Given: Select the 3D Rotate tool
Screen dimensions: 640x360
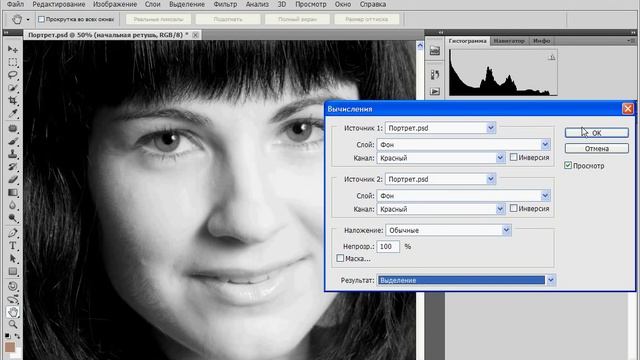Looking at the screenshot, I should click(13, 286).
